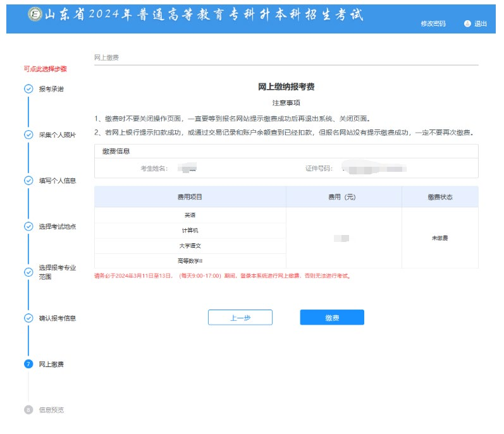Click the 高等数学II fee item row
This screenshot has width=504, height=434.
point(190,260)
